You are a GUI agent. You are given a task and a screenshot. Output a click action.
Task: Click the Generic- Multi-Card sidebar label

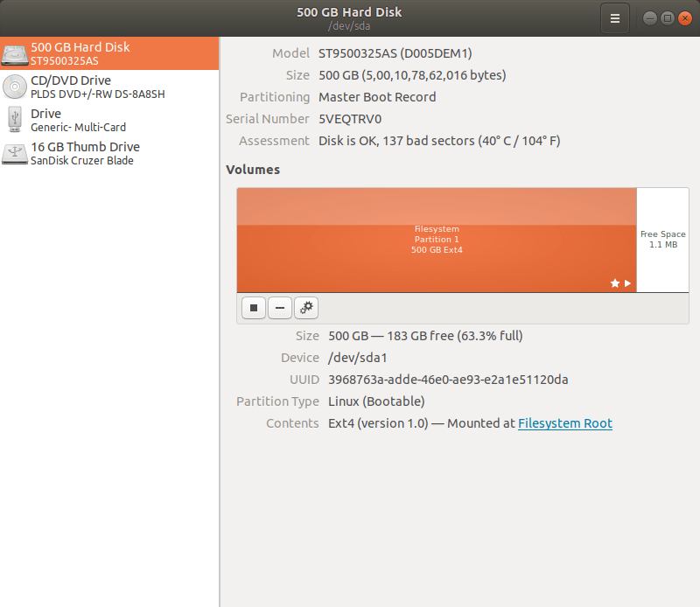point(79,128)
